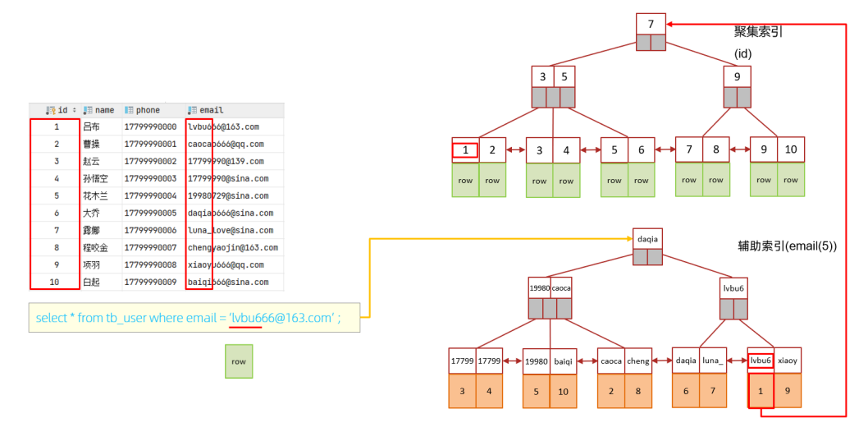This screenshot has height=432, width=868.
Task: Click the email column header icon
Action: (x=192, y=110)
